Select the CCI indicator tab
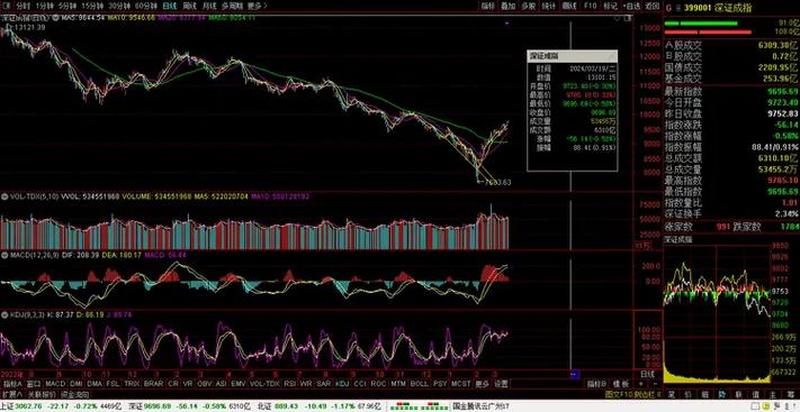 point(360,383)
